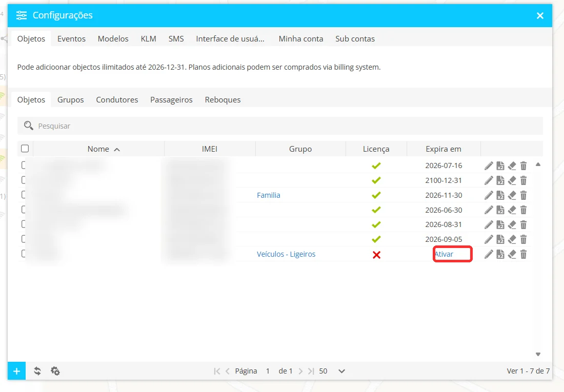Image resolution: width=564 pixels, height=392 pixels.
Task: Switch to the Condutores sub-tab
Action: pyautogui.click(x=117, y=100)
